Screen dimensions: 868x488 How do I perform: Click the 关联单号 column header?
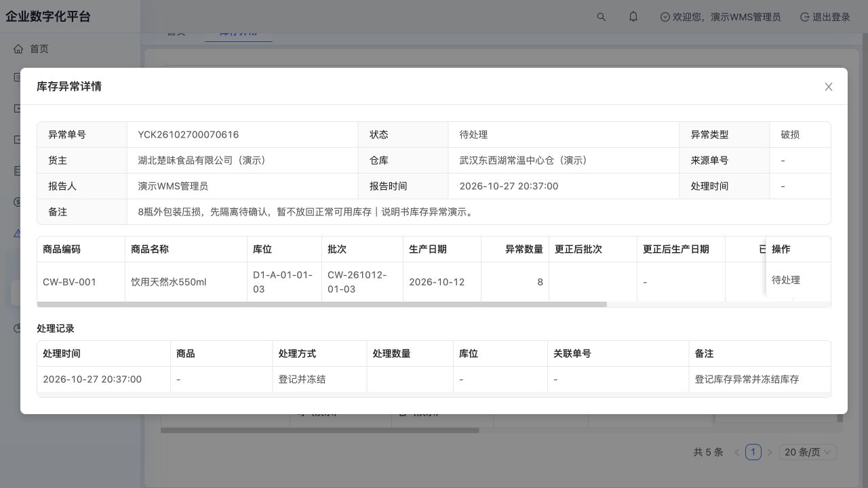click(618, 354)
